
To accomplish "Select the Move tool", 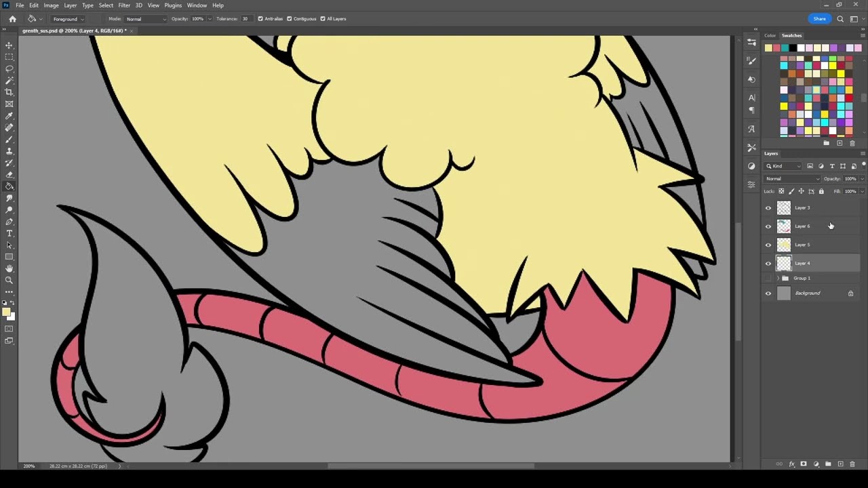I will (x=9, y=45).
